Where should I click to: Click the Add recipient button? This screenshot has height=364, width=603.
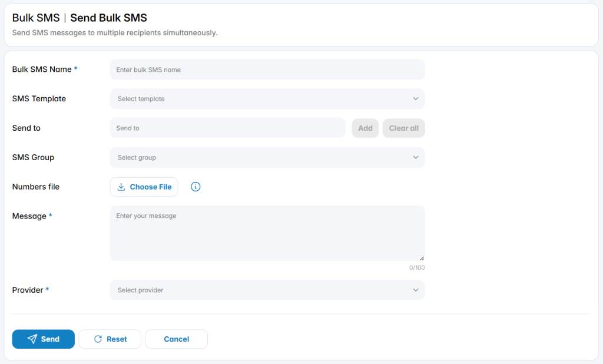pos(365,128)
